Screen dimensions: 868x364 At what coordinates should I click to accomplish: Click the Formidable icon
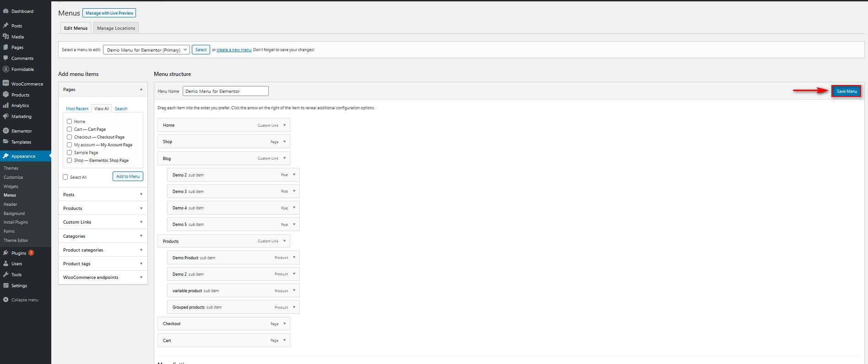pyautogui.click(x=6, y=69)
